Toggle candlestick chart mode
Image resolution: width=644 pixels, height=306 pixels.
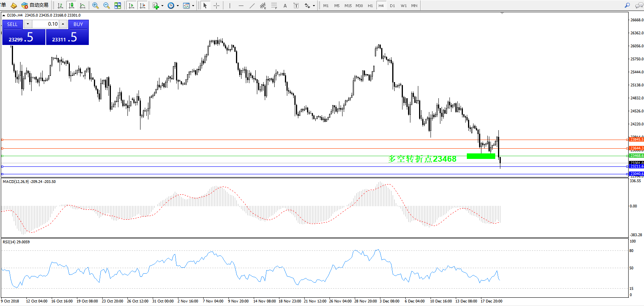click(x=71, y=6)
